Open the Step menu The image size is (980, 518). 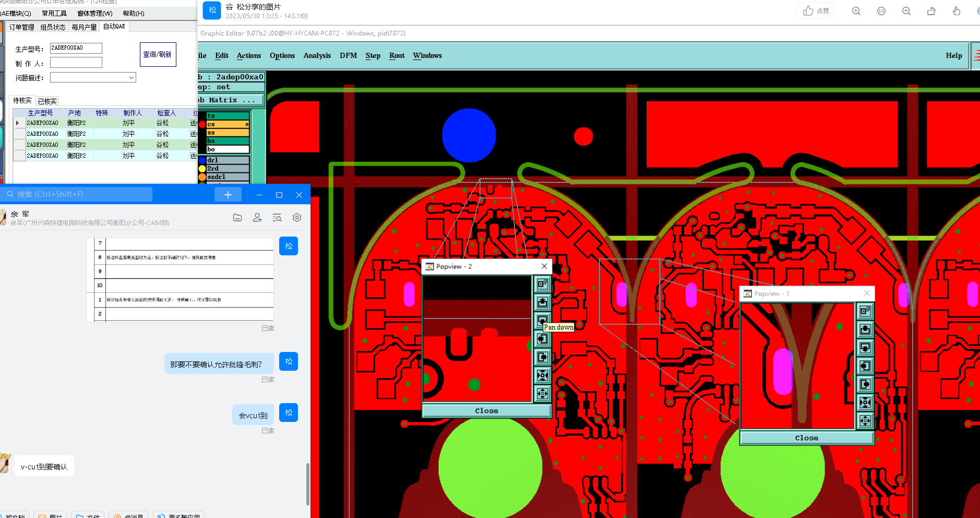click(373, 55)
